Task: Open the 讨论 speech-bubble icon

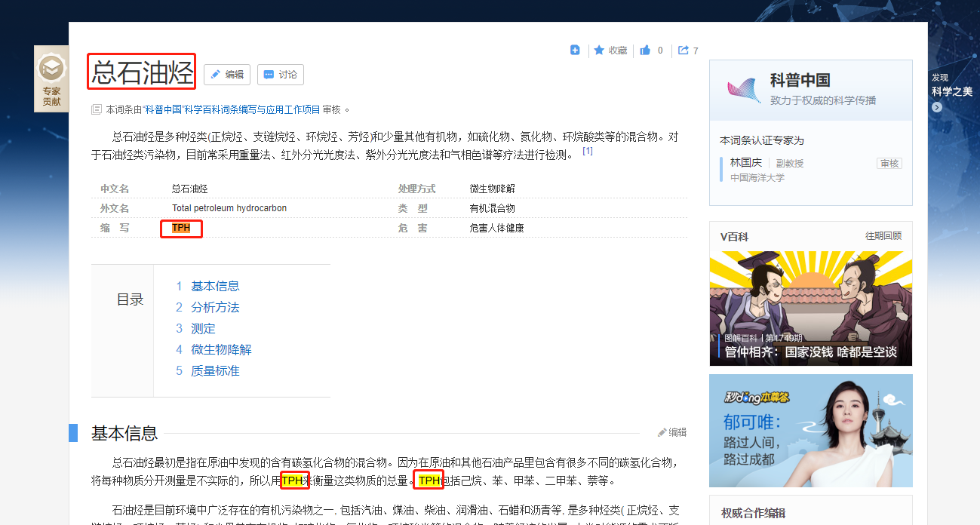Action: pyautogui.click(x=268, y=74)
